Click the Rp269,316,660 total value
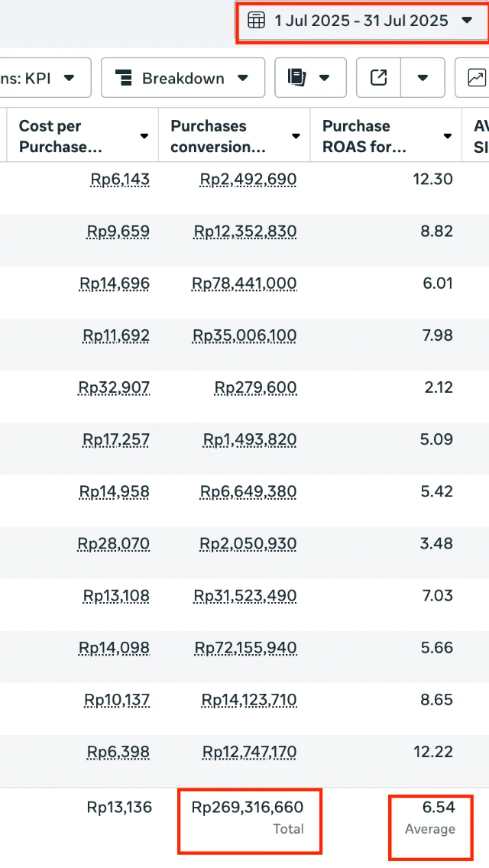The height and width of the screenshot is (868, 489). (x=248, y=807)
